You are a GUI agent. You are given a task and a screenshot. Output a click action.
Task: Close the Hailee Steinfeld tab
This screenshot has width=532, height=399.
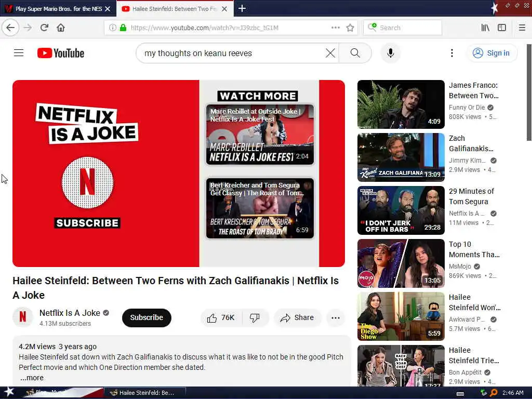224,9
